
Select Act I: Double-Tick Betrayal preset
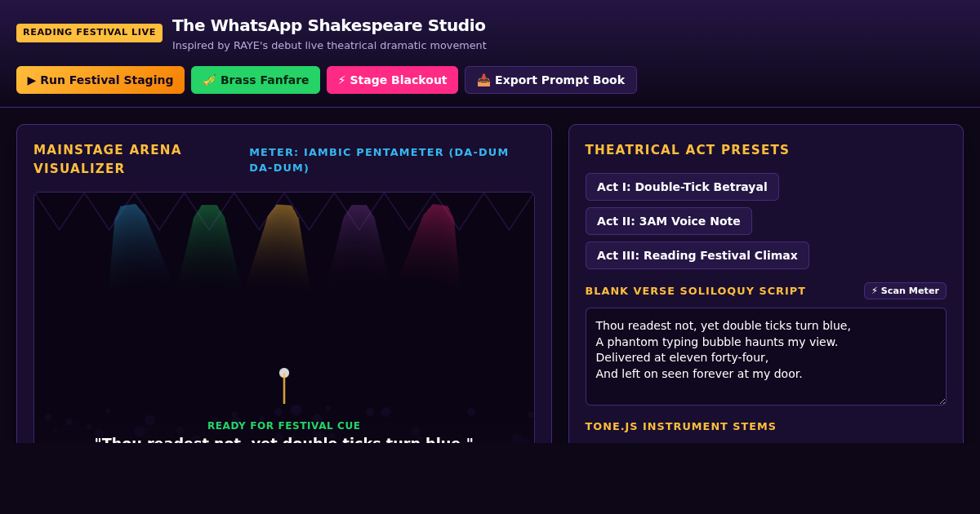pos(682,187)
